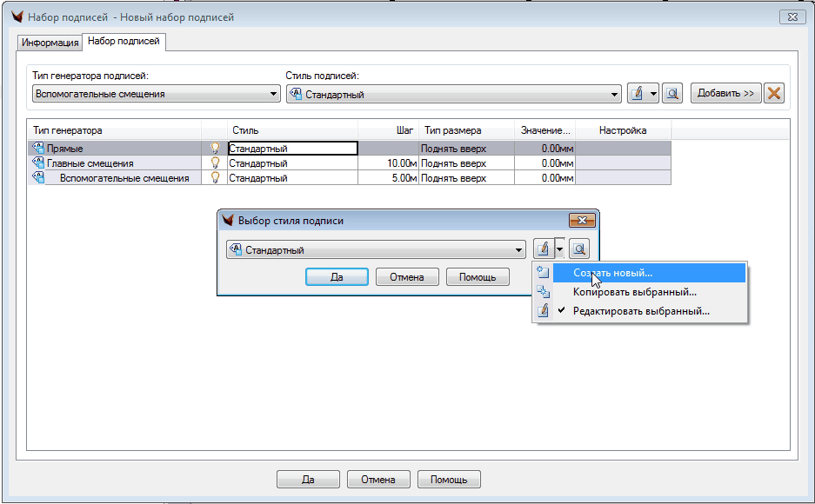Toggle light bulb visibility for Вспомогательные смещения
The height and width of the screenshot is (504, 815).
(215, 177)
